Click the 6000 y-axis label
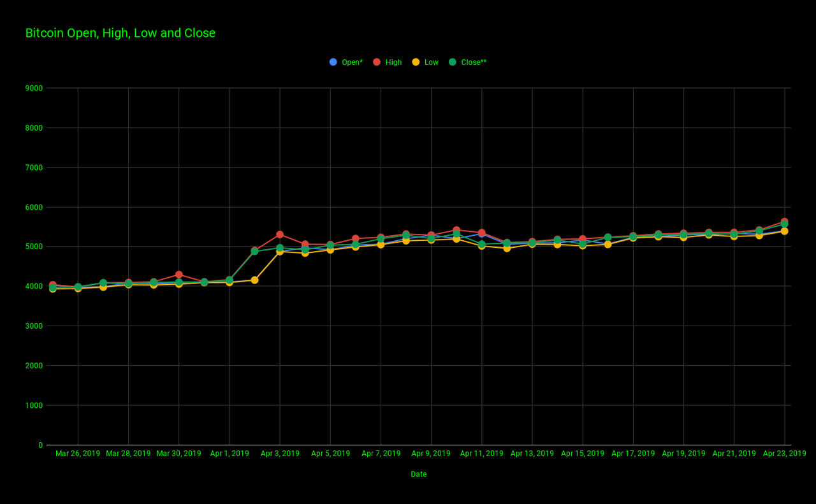Screen dimensions: 816x504 click(x=34, y=207)
